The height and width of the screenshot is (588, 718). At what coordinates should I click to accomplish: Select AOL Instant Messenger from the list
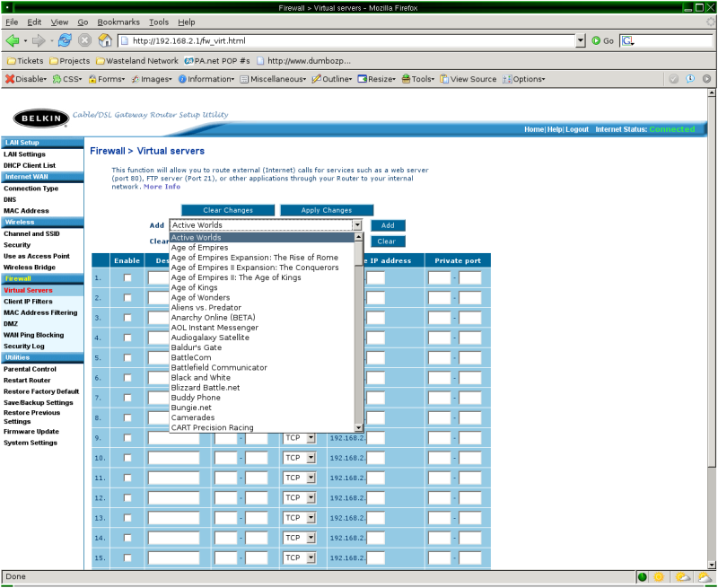click(x=262, y=328)
